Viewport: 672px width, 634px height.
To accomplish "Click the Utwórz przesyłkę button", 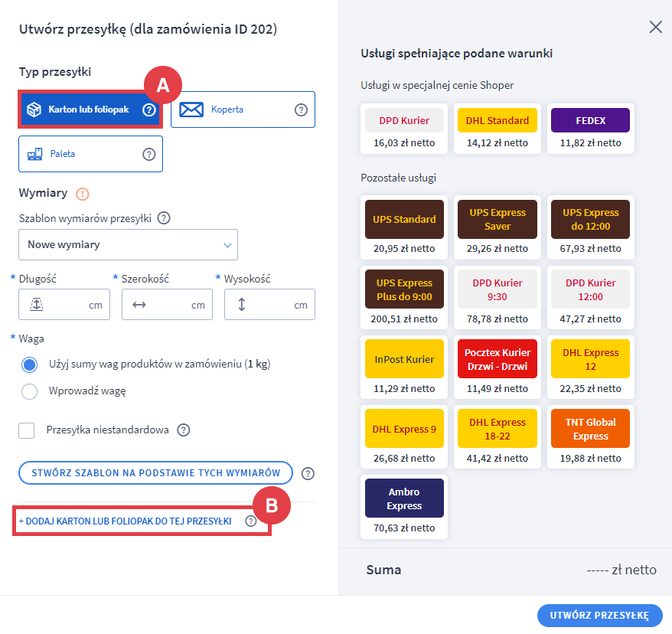I will coord(599,616).
